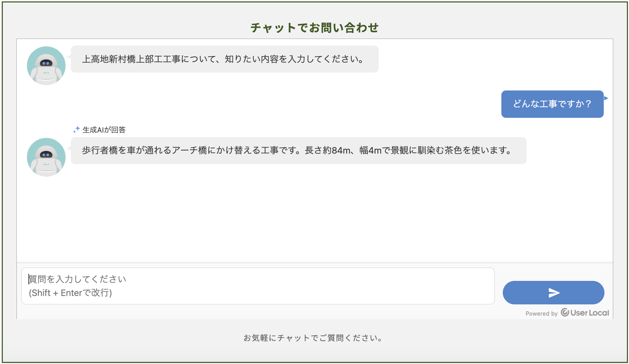
Task: Focus the 質問を入力してください input field
Action: (x=258, y=286)
